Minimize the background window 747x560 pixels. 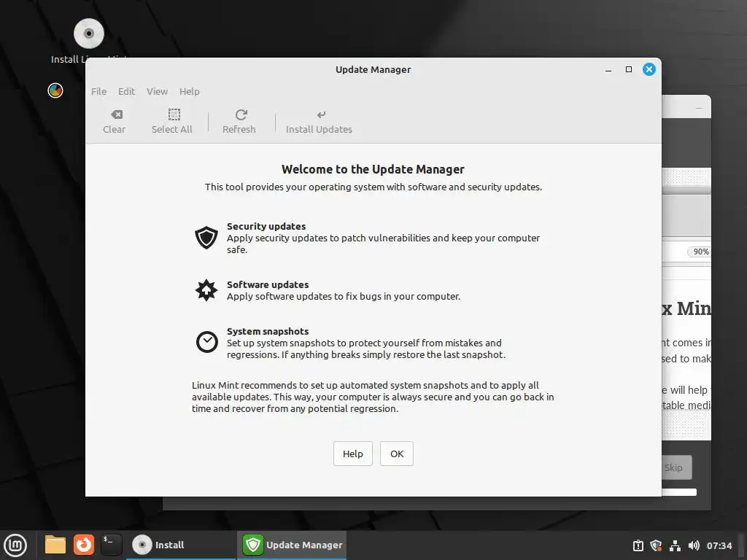[699, 109]
